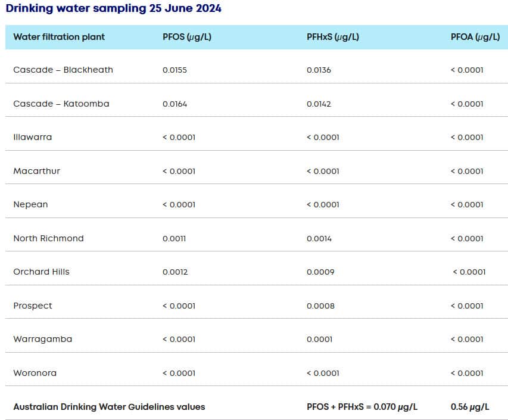This screenshot has width=508, height=420.
Task: Click the PFOA (µg/L) column header
Action: [x=475, y=37]
